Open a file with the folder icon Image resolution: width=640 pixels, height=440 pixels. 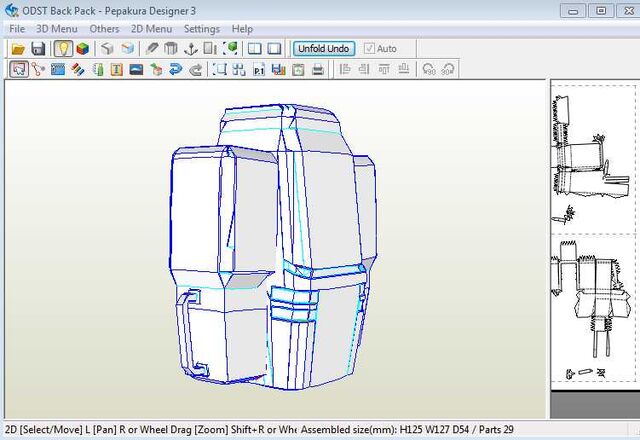pos(18,49)
